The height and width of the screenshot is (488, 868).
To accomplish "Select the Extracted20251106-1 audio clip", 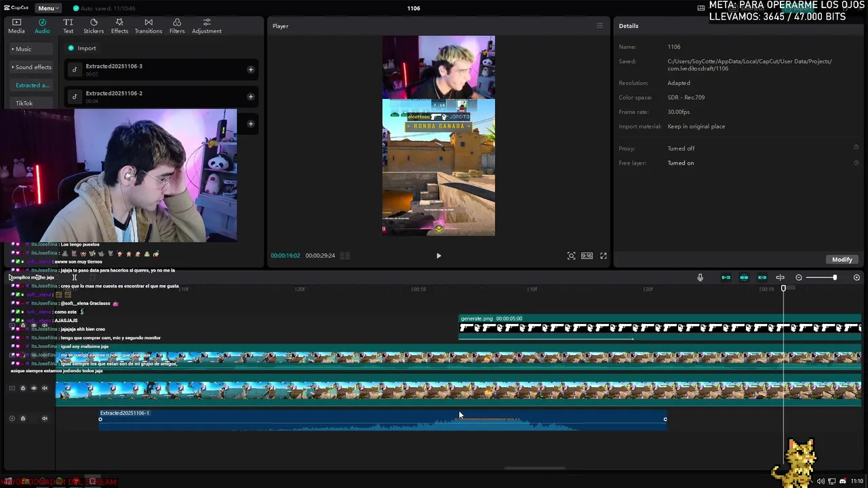I will pos(382,419).
